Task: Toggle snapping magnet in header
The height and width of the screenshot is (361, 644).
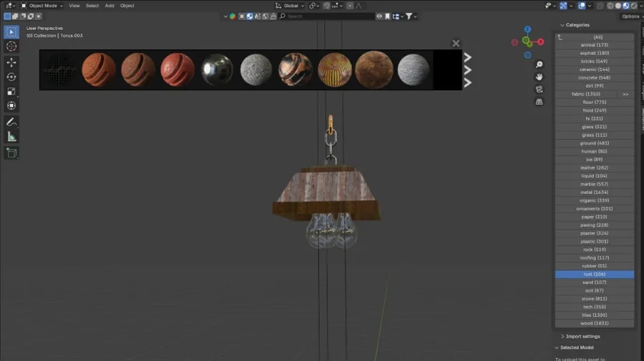Action: tap(326, 6)
